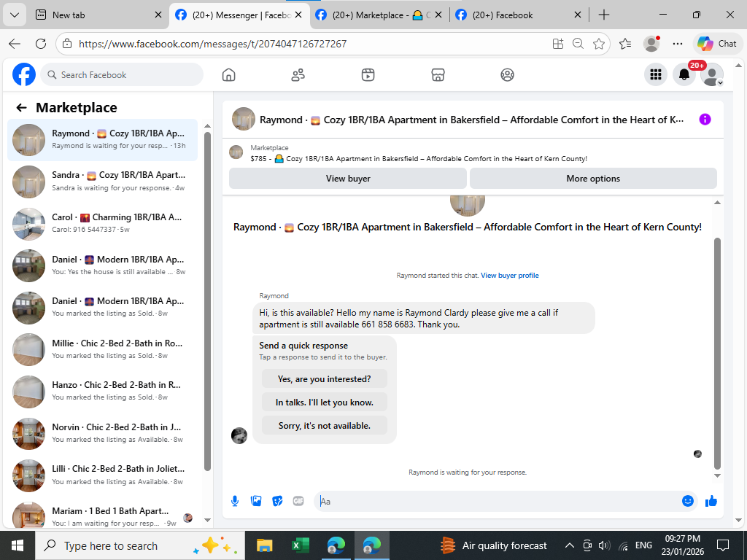
Task: Open Norvin's Chic 2-Bed conversation
Action: point(102,433)
